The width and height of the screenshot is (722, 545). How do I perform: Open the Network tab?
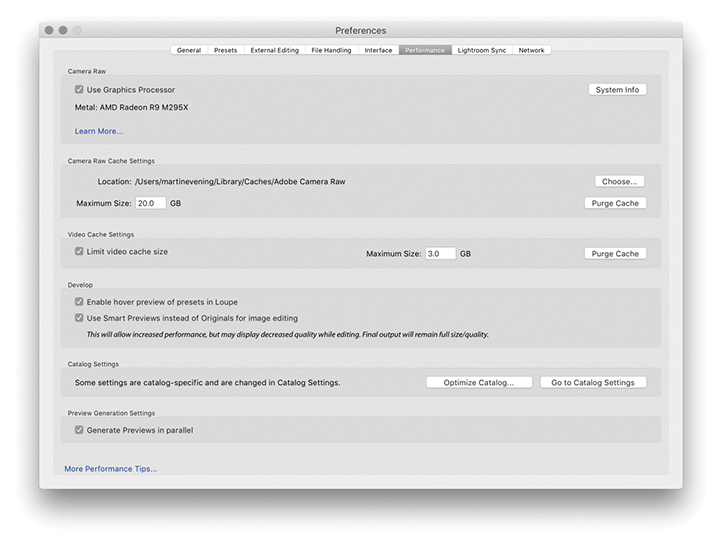coord(531,50)
